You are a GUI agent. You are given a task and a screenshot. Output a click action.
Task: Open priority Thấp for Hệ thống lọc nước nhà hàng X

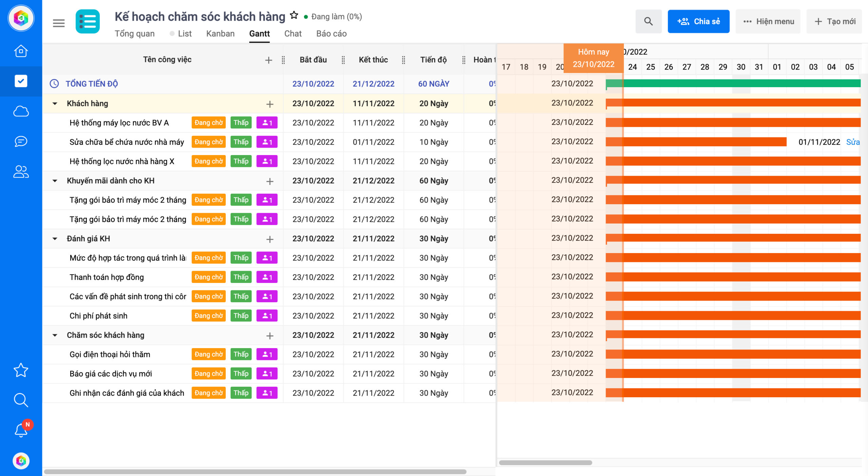pyautogui.click(x=241, y=161)
